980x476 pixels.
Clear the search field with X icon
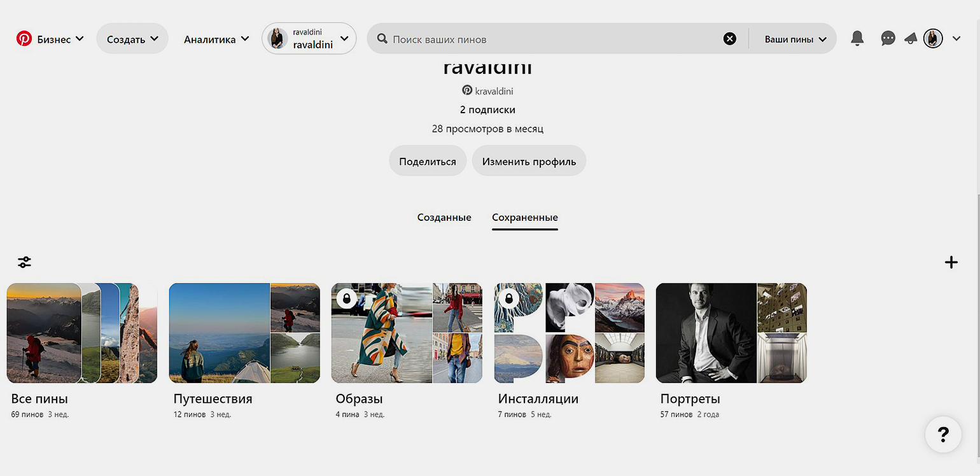(730, 39)
